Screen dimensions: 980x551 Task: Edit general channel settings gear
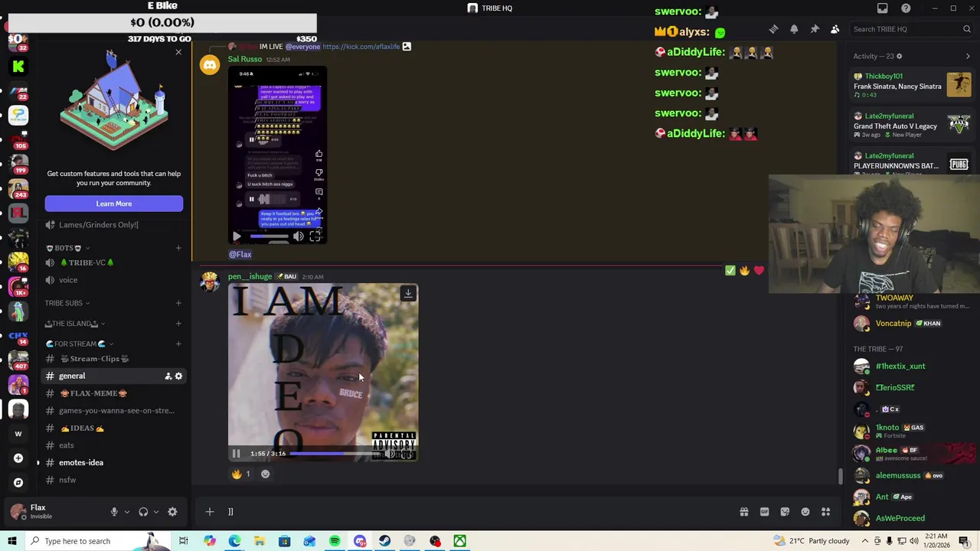click(x=178, y=376)
